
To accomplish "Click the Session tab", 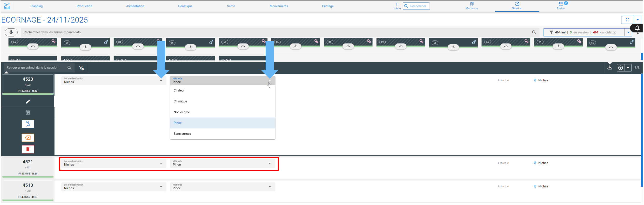I will click(517, 6).
